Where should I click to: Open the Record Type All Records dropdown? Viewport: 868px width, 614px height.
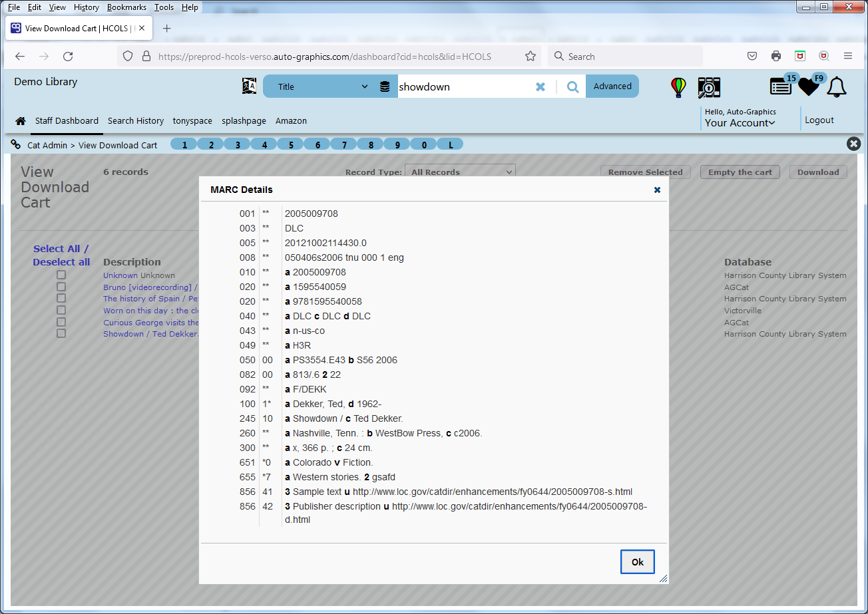[460, 172]
